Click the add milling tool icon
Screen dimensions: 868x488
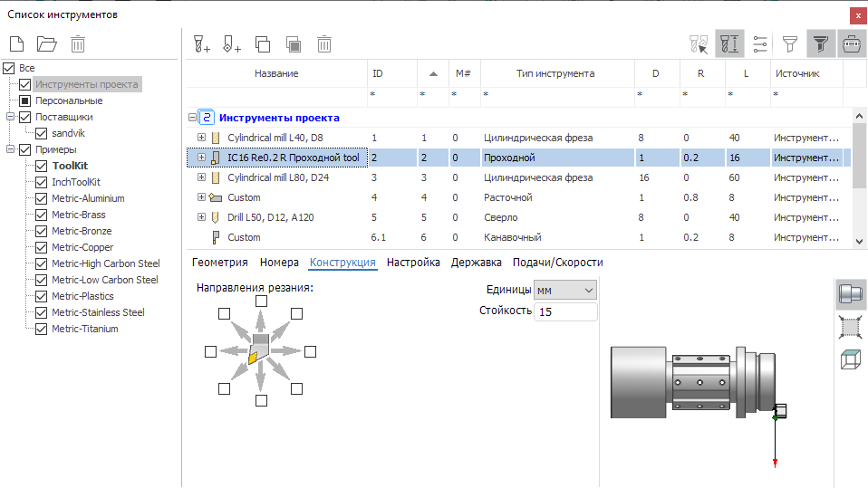pos(202,43)
